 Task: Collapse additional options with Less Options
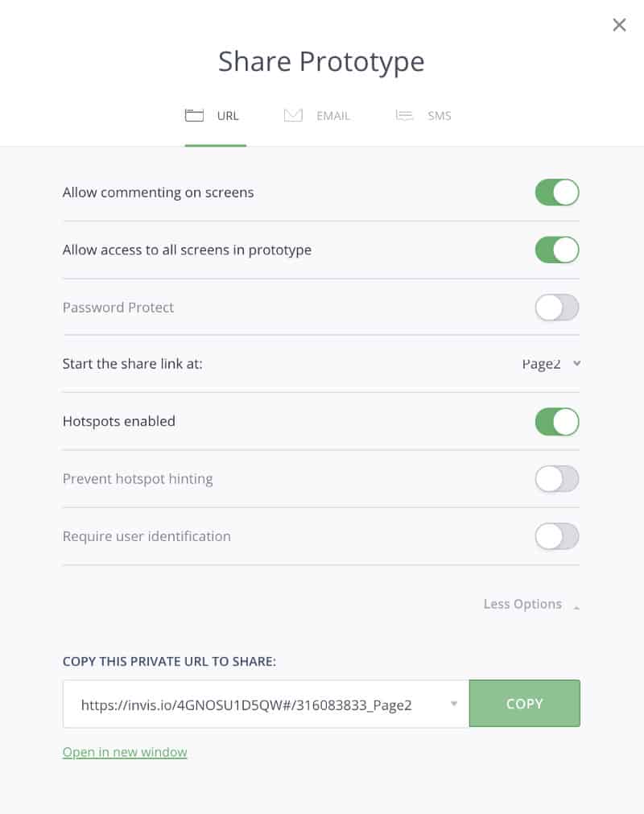point(522,604)
